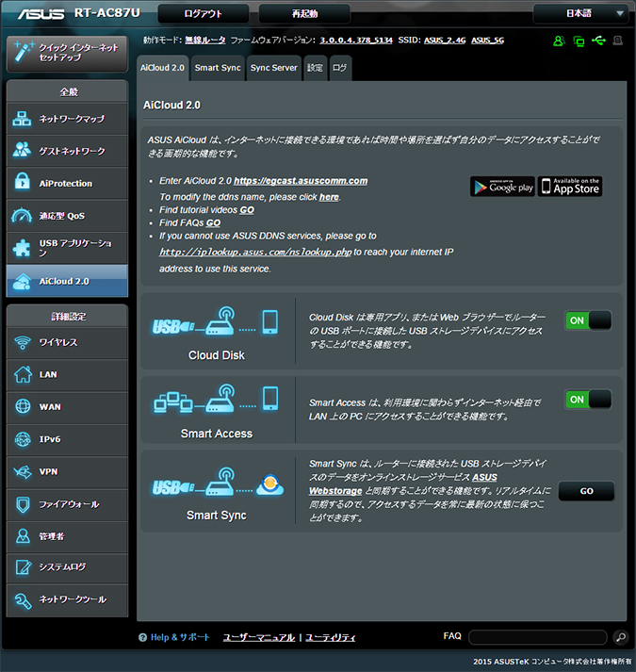
Task: Switch to the Smart Sync tab
Action: coord(218,68)
